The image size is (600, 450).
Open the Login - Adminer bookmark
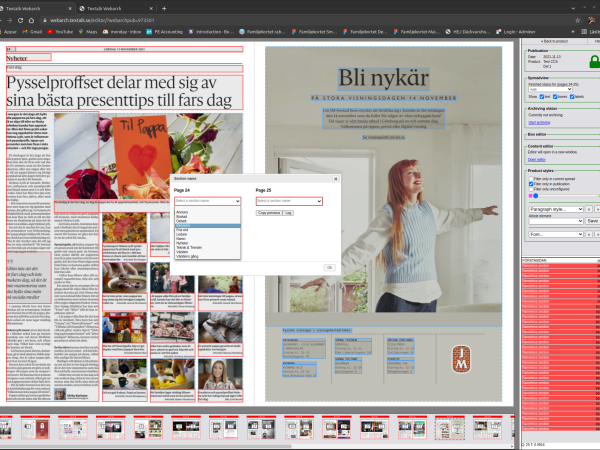click(515, 32)
